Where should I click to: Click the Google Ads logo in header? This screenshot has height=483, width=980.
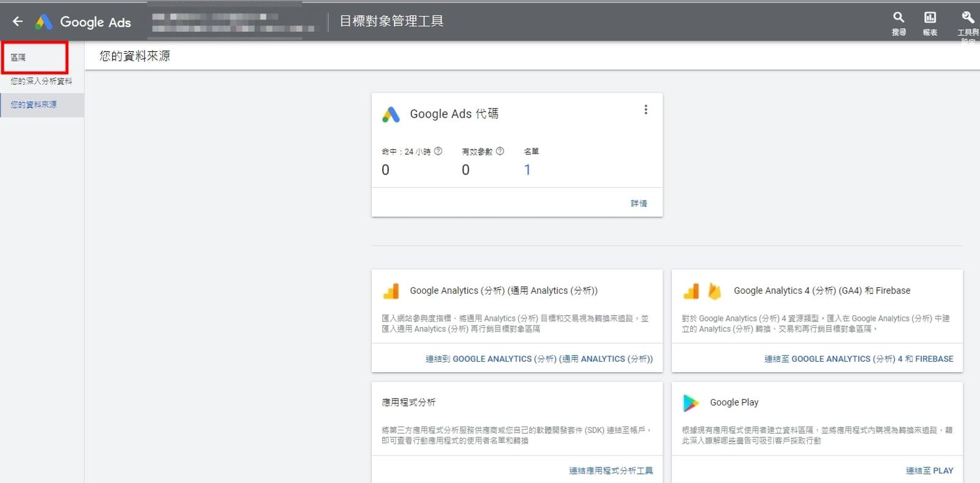[83, 22]
